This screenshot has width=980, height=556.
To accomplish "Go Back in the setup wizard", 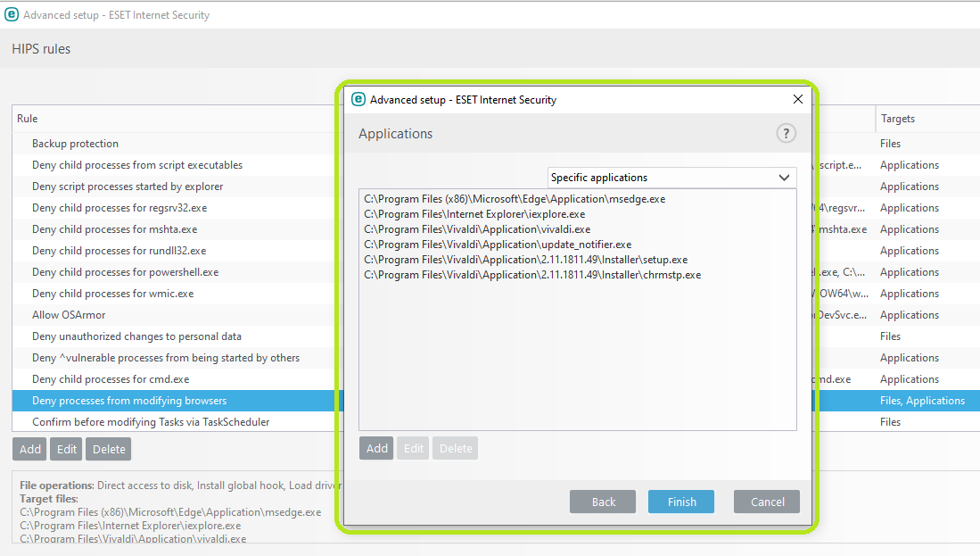I will (x=603, y=502).
